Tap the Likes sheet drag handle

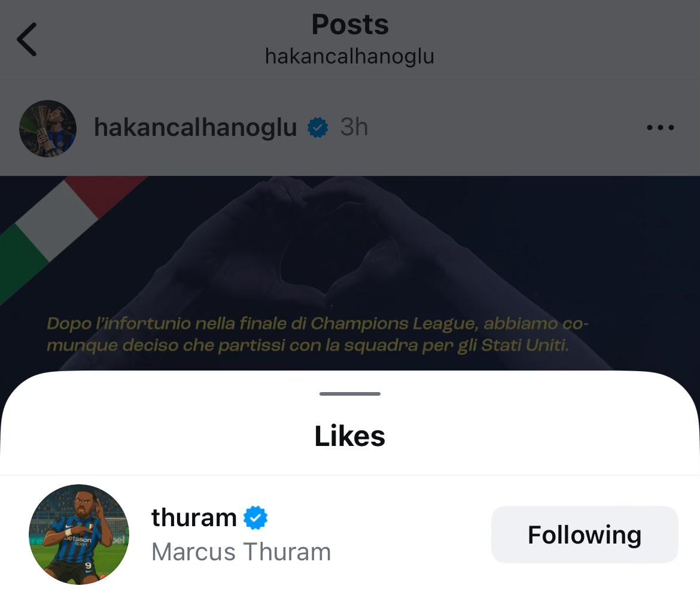point(350,394)
